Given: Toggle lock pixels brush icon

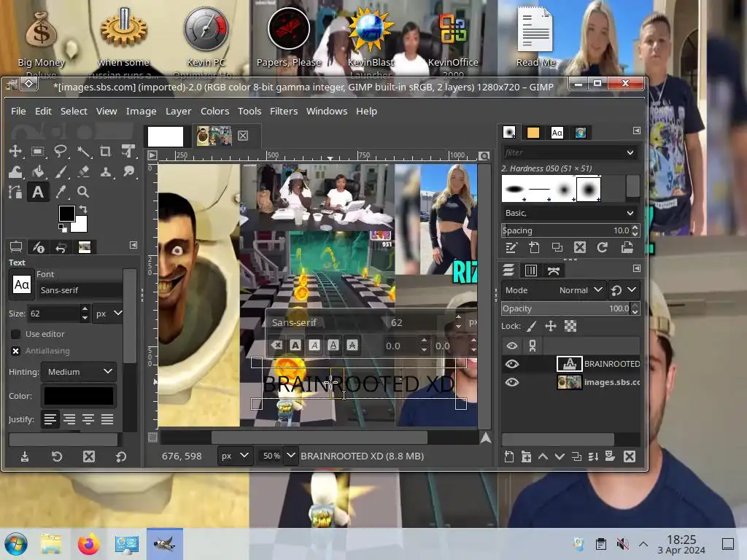Looking at the screenshot, I should [532, 326].
